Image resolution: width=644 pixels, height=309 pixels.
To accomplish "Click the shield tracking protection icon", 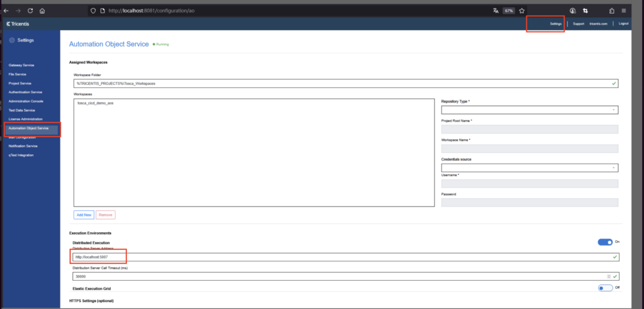I will [93, 11].
